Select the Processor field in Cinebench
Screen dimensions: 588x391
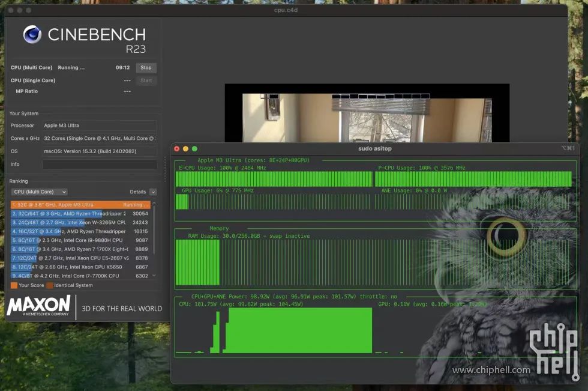pyautogui.click(x=100, y=126)
